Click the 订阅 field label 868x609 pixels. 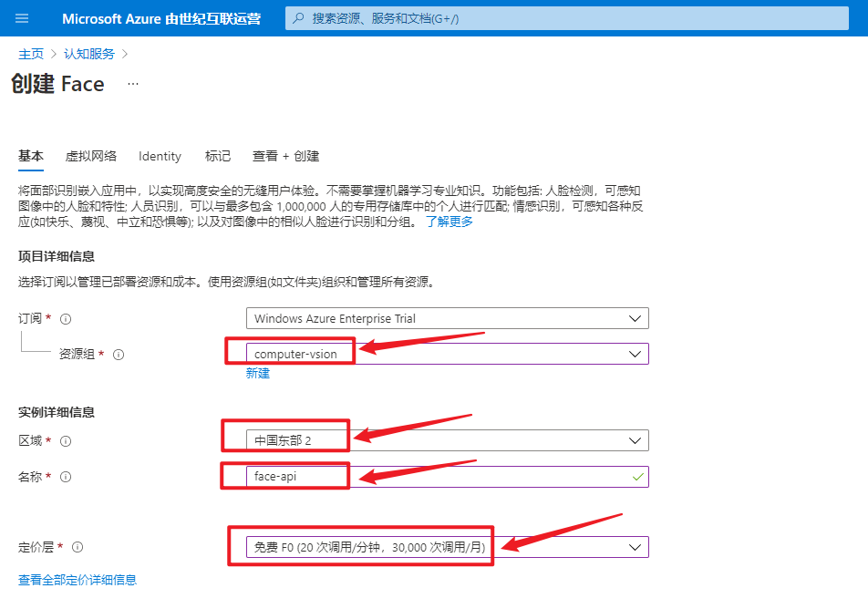click(x=30, y=318)
